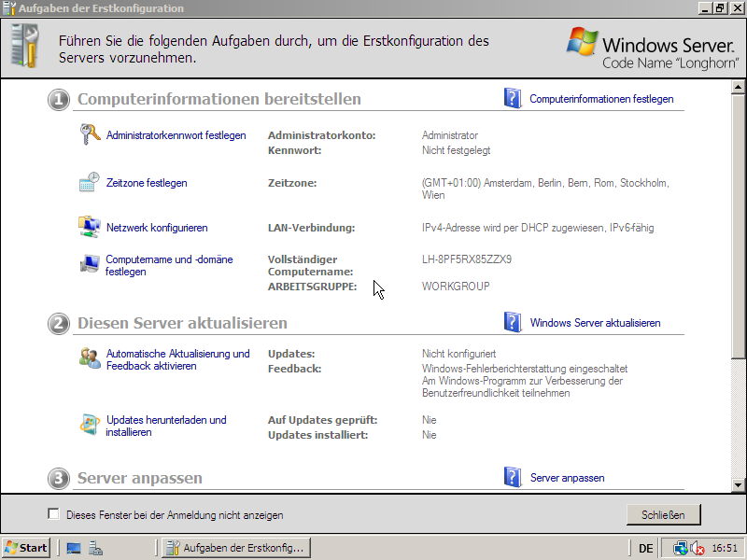
Task: Open help book icon for Computerinformationen festlegen
Action: [x=513, y=98]
